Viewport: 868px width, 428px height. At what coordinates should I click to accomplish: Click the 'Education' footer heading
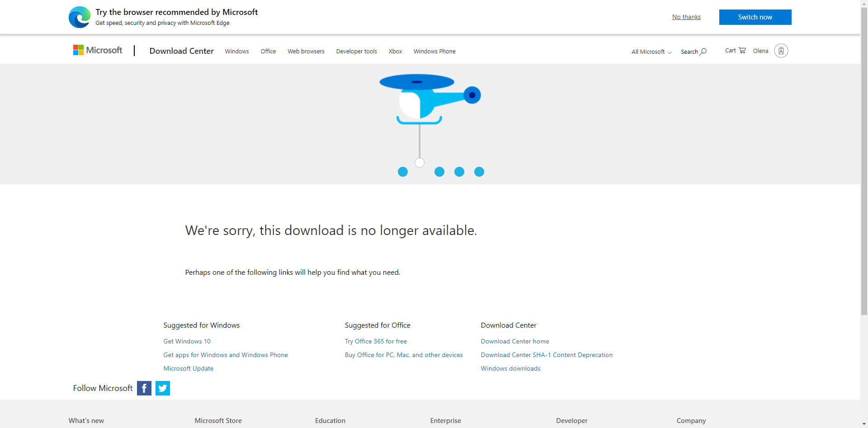pyautogui.click(x=330, y=421)
